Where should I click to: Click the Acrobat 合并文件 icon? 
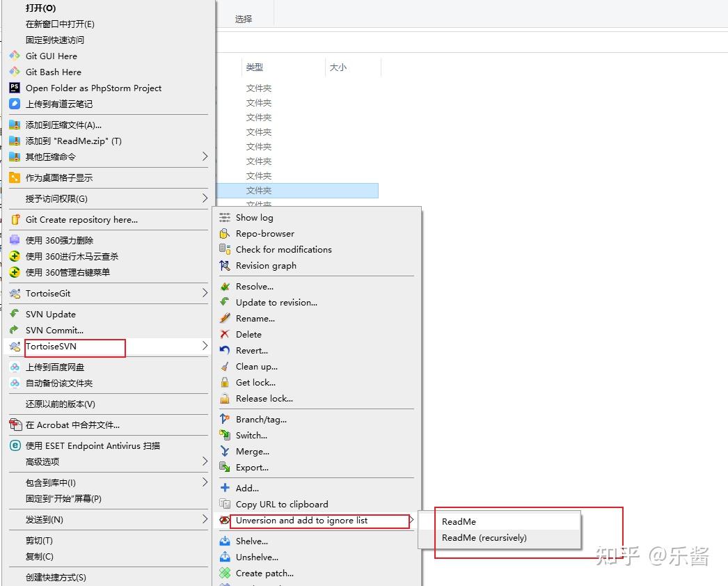click(x=15, y=425)
